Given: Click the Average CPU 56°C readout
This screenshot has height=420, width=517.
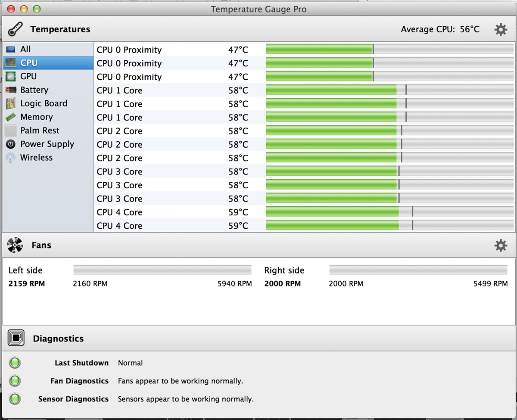Looking at the screenshot, I should (x=440, y=29).
